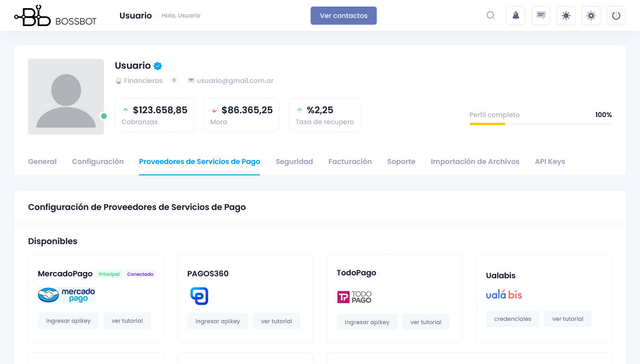Select Proveedores de Servicios de Pago tab
The width and height of the screenshot is (640, 364).
pyautogui.click(x=199, y=162)
